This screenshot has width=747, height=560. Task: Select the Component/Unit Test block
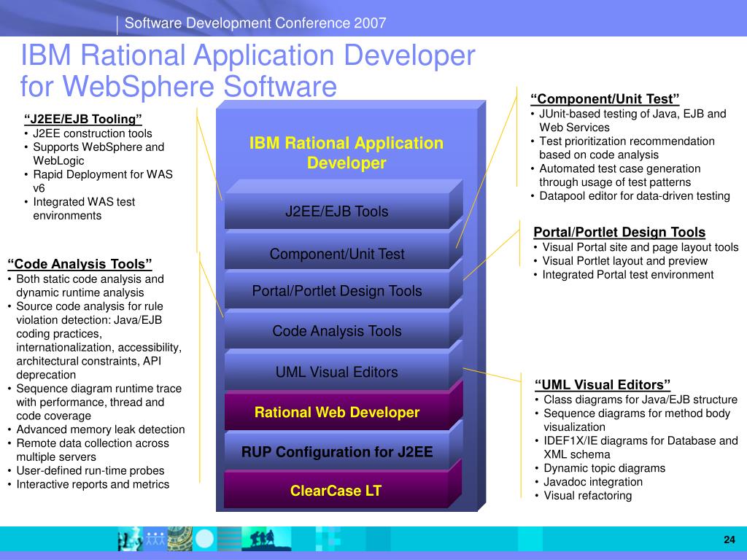coord(337,253)
